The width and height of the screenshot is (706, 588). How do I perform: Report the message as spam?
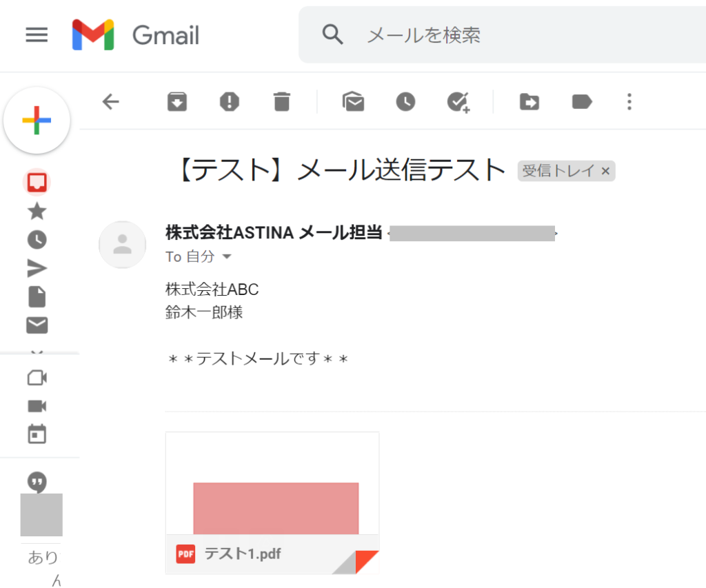(x=230, y=102)
